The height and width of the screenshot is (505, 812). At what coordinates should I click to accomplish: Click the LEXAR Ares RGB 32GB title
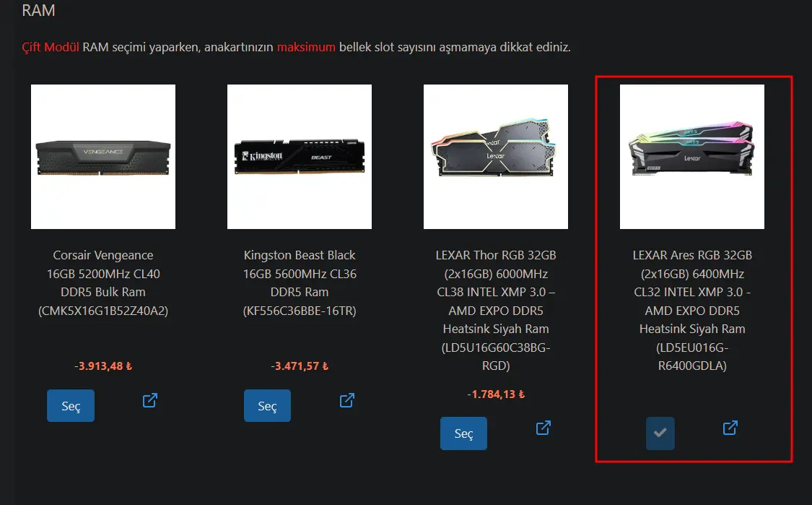coord(692,310)
